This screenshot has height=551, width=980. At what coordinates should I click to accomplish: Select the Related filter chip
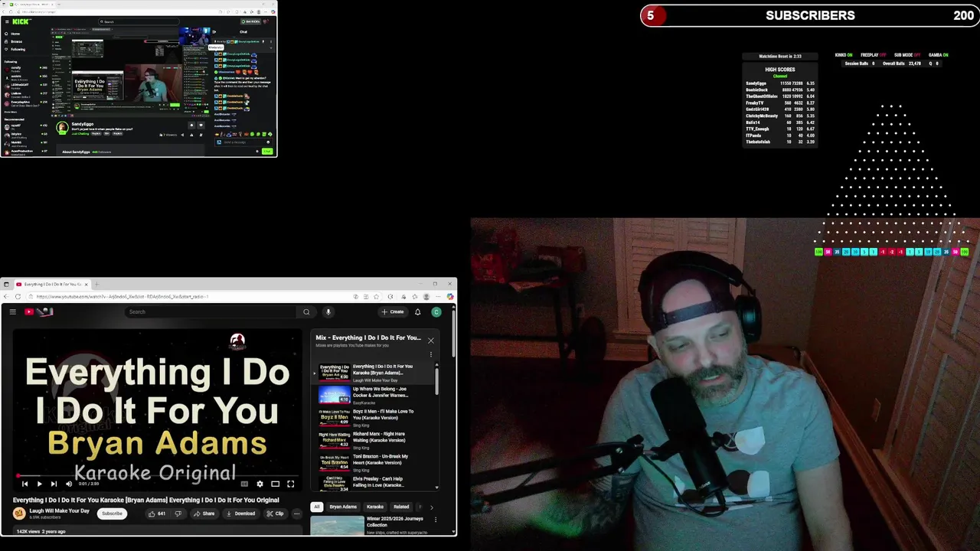pos(401,507)
